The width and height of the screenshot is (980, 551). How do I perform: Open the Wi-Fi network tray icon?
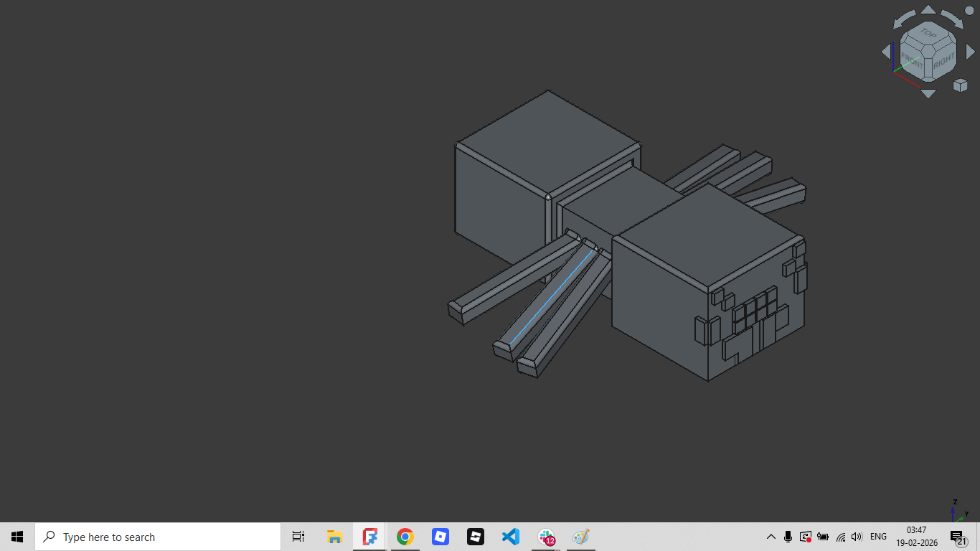pos(840,537)
